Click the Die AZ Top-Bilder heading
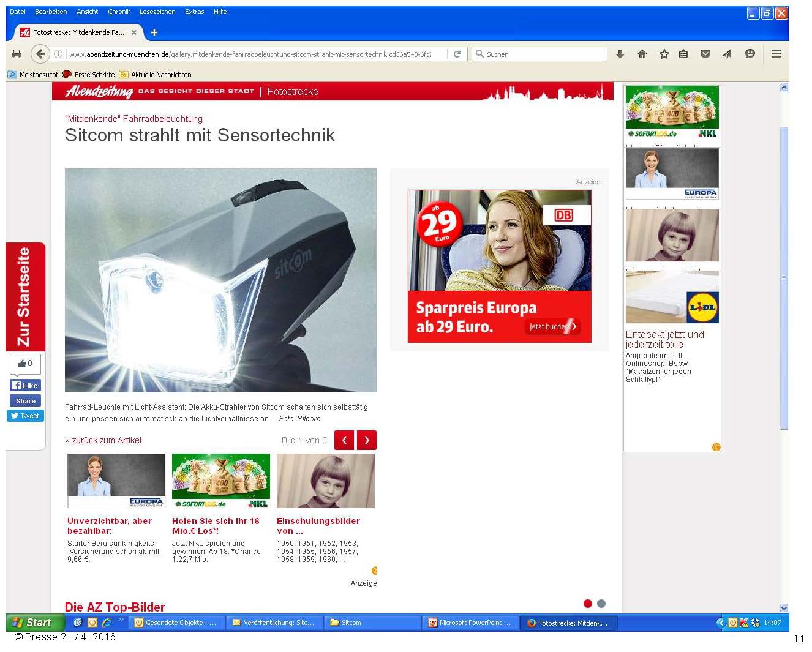 point(115,607)
